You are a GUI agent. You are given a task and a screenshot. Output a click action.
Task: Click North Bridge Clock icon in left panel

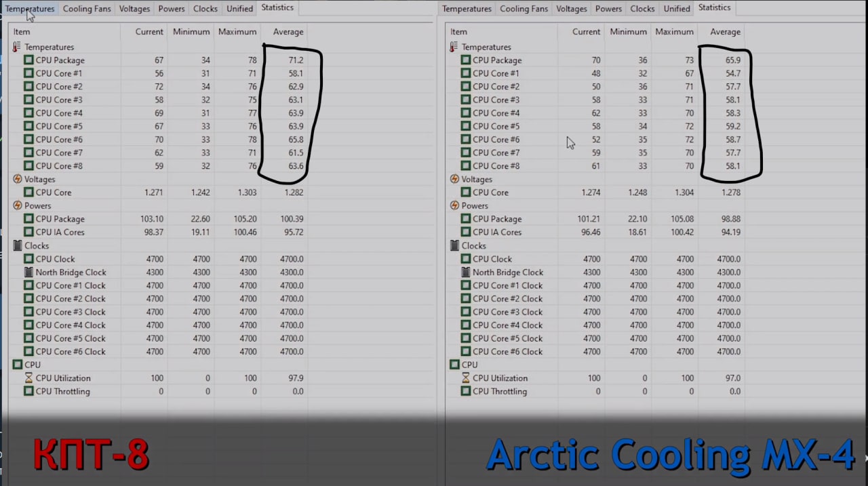point(28,272)
